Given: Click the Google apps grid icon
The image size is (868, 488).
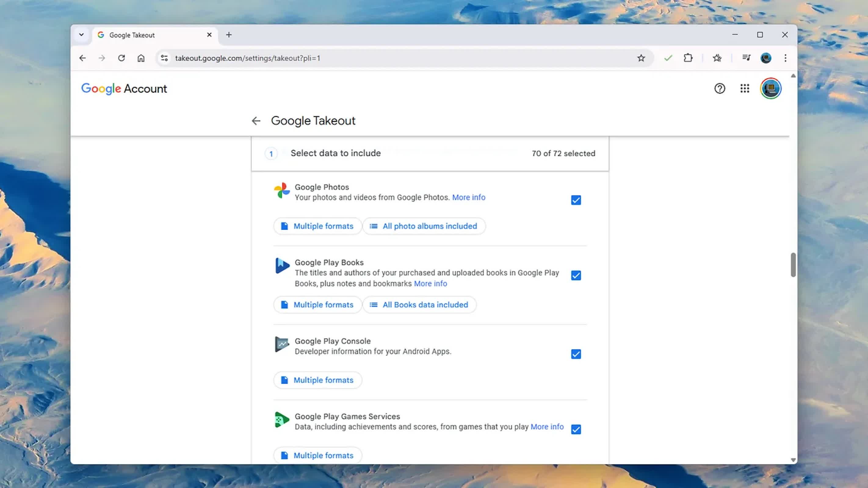Looking at the screenshot, I should [x=745, y=88].
